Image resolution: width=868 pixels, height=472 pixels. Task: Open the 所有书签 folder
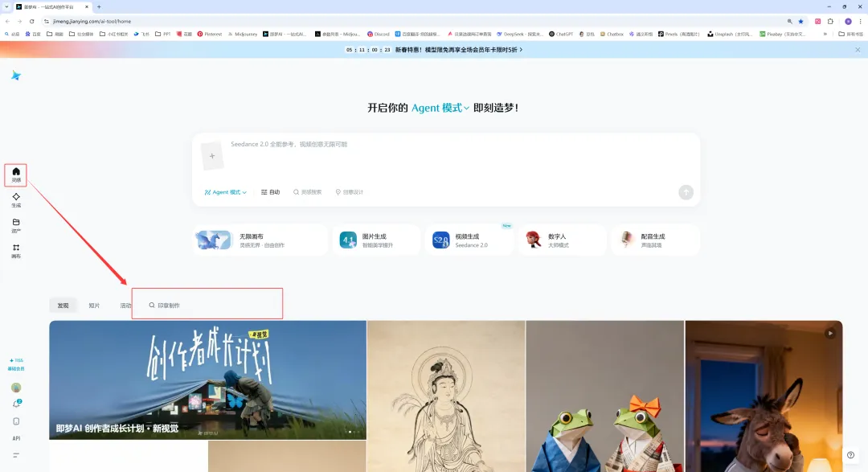click(851, 35)
